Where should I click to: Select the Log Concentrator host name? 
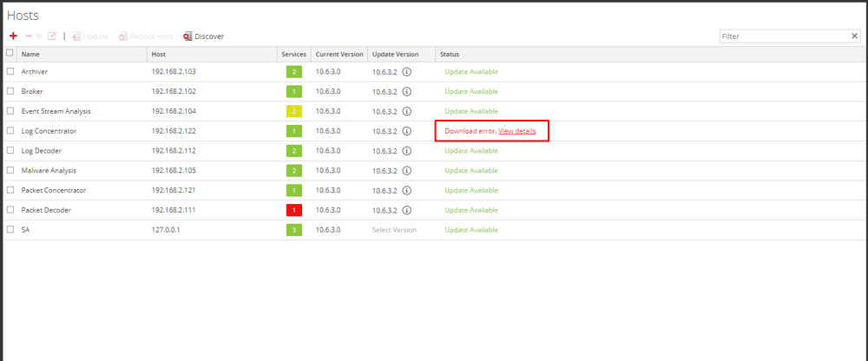[x=49, y=131]
